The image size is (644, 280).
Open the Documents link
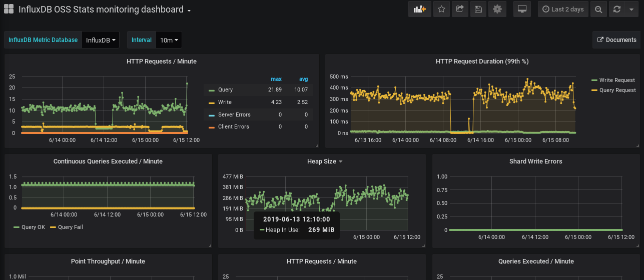pyautogui.click(x=616, y=40)
